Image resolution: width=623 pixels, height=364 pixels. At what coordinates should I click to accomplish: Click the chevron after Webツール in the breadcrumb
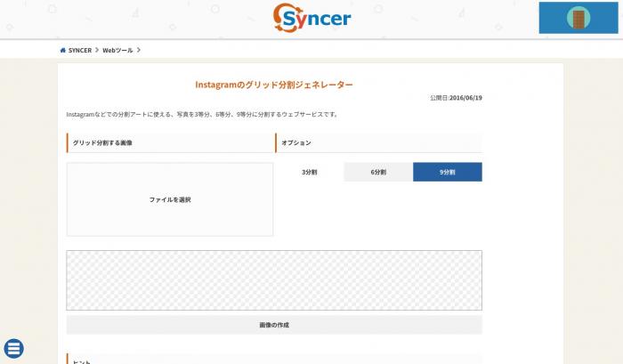139,50
